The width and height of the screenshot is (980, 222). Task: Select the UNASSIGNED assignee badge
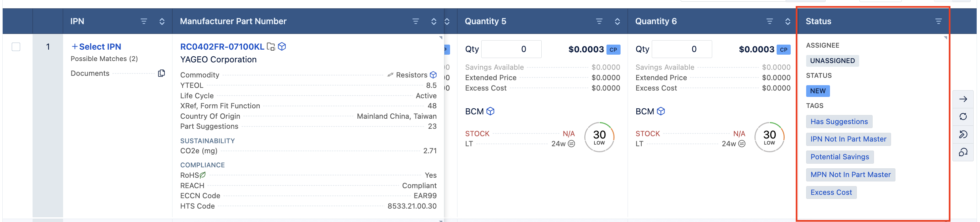coord(832,61)
